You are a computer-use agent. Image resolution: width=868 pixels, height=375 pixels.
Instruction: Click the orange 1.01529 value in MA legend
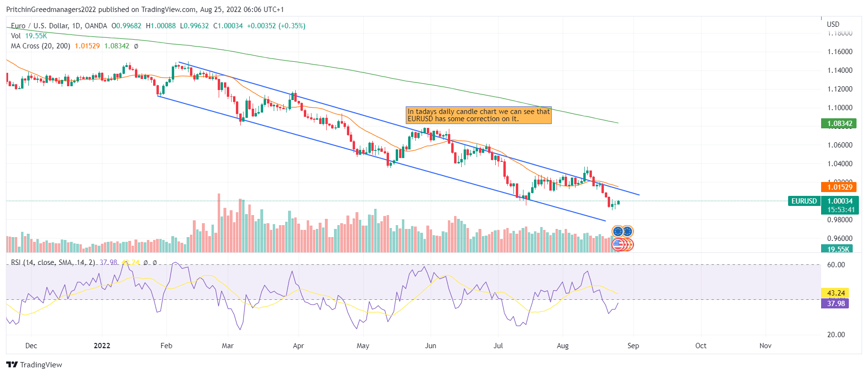point(87,46)
